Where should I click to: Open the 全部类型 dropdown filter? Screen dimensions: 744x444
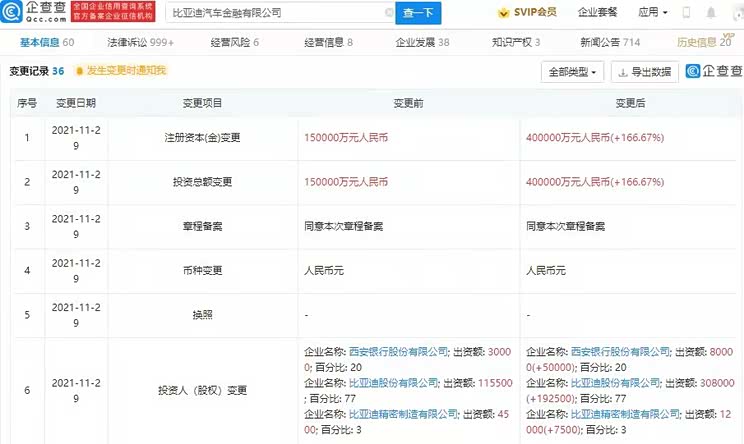coord(572,72)
